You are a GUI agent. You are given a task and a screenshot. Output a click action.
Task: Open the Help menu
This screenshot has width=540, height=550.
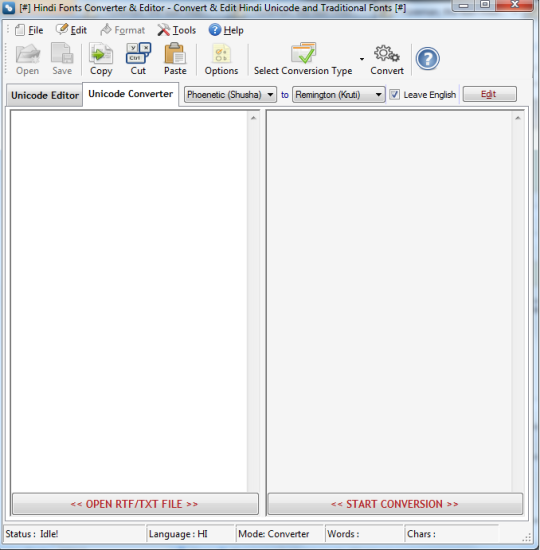coord(226,30)
